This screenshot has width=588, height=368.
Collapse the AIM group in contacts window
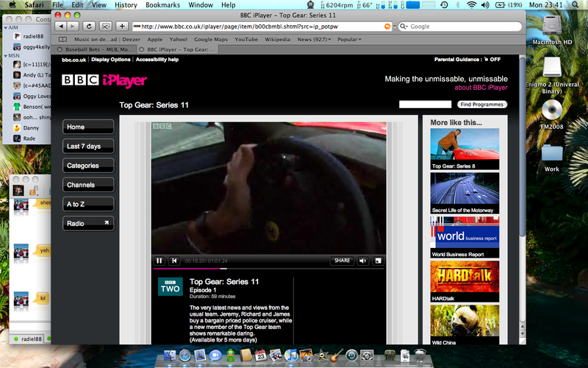(x=6, y=27)
